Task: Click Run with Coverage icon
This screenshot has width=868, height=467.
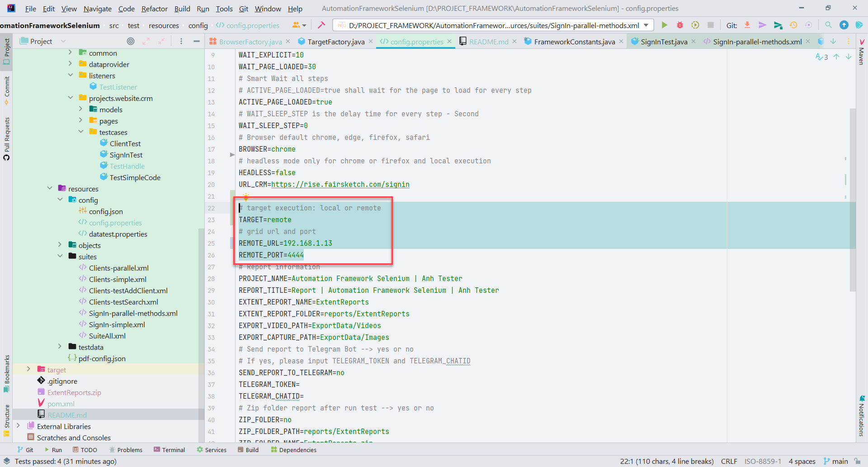Action: coord(695,25)
